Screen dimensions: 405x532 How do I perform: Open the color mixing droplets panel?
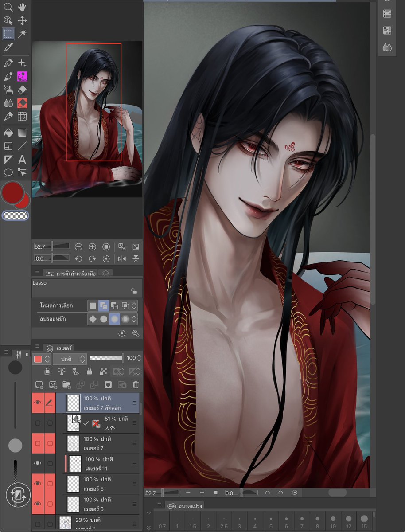[387, 47]
